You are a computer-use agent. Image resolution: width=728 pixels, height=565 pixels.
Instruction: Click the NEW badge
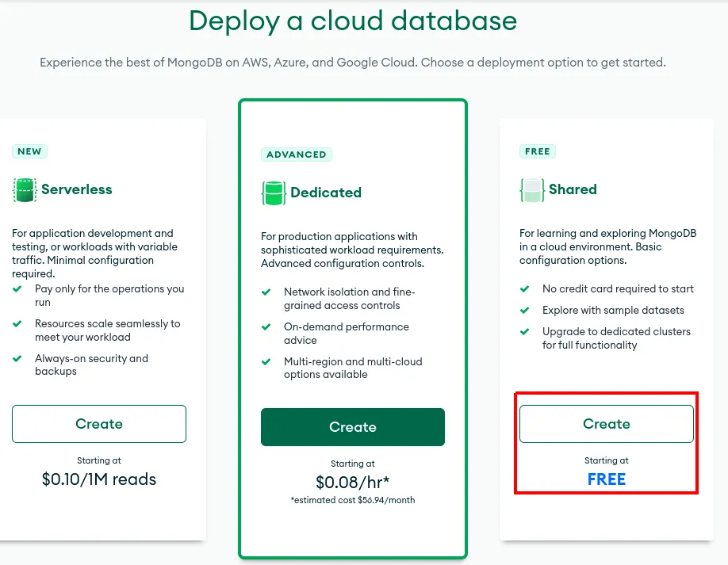(x=29, y=151)
